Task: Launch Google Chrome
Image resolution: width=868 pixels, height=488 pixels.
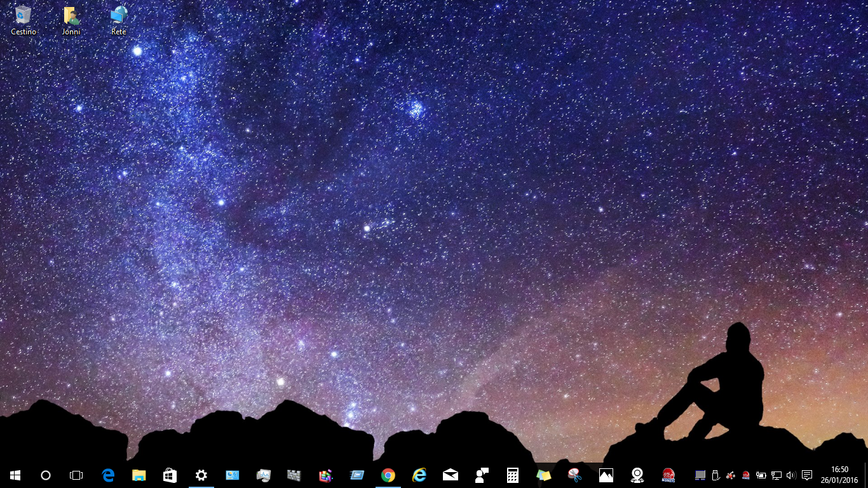Action: 387,475
